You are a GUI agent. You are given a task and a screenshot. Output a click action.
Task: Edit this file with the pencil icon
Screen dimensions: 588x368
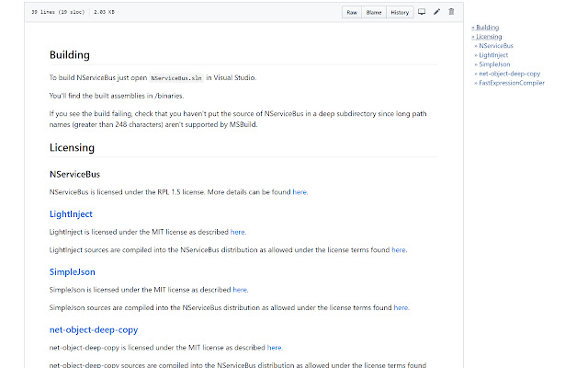(x=436, y=12)
